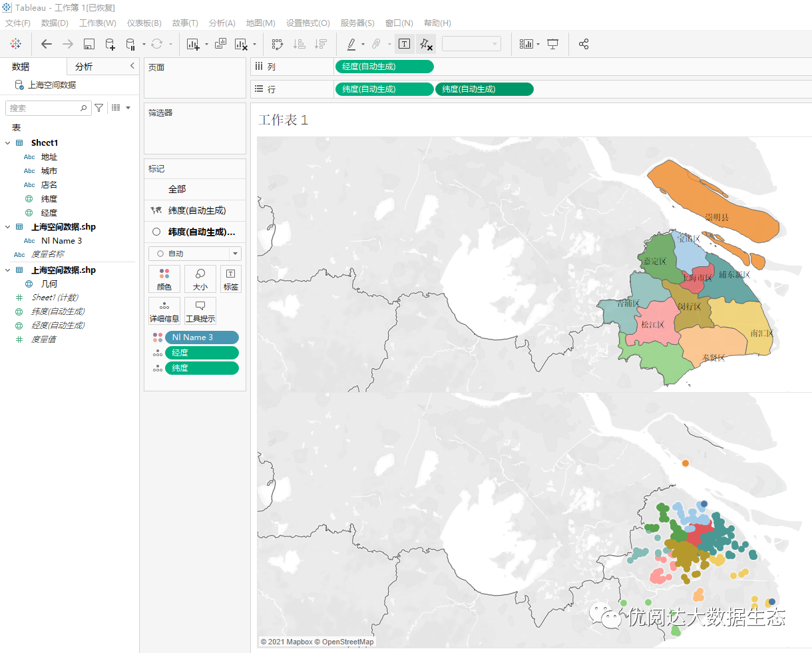This screenshot has width=812, height=653.
Task: Clear the sheet with the chart-x icon
Action: pyautogui.click(x=241, y=44)
